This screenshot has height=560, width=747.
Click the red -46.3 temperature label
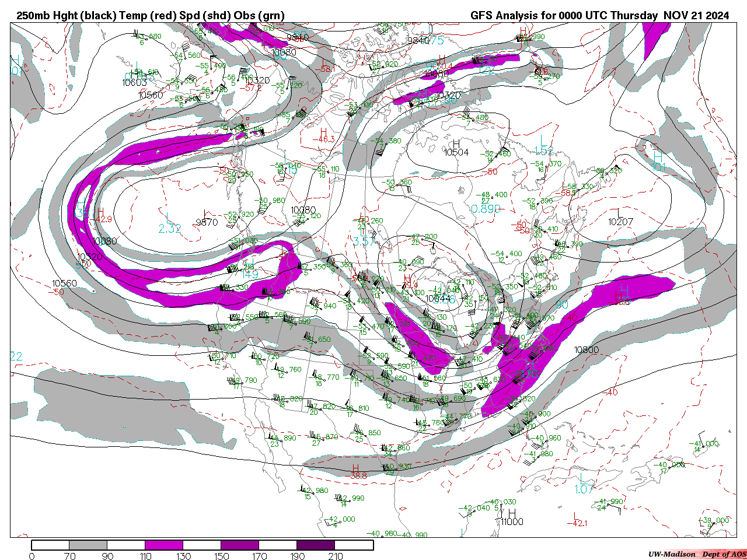pyautogui.click(x=326, y=139)
